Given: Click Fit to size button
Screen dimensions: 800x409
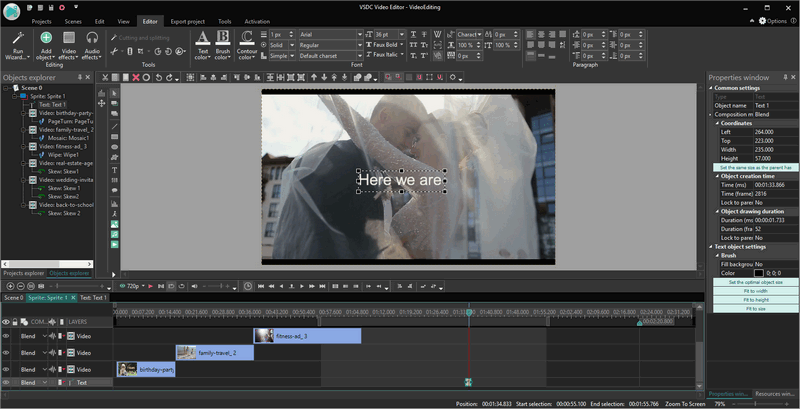Looking at the screenshot, I should [756, 309].
